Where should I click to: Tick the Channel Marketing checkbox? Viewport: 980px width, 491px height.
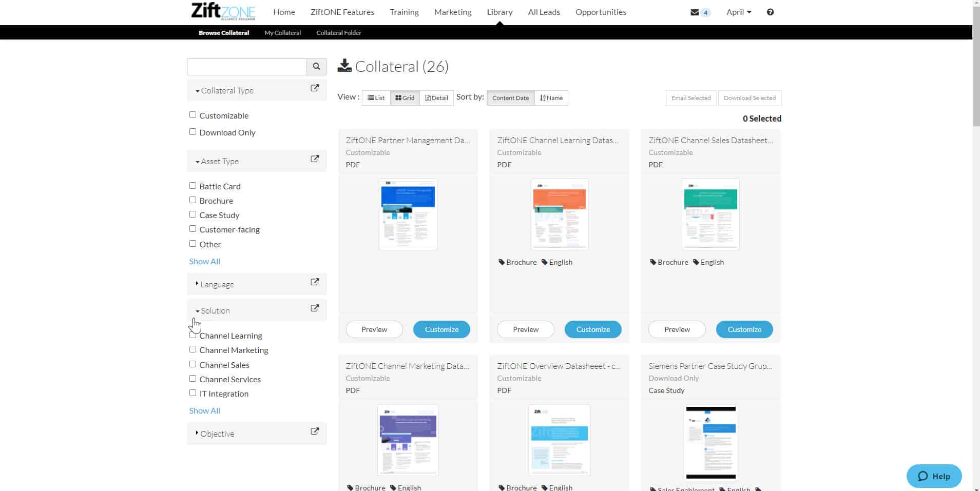pos(193,349)
